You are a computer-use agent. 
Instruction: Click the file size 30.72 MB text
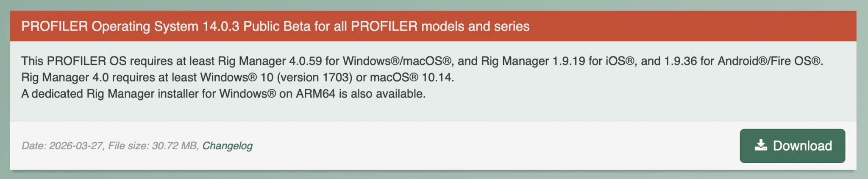174,146
